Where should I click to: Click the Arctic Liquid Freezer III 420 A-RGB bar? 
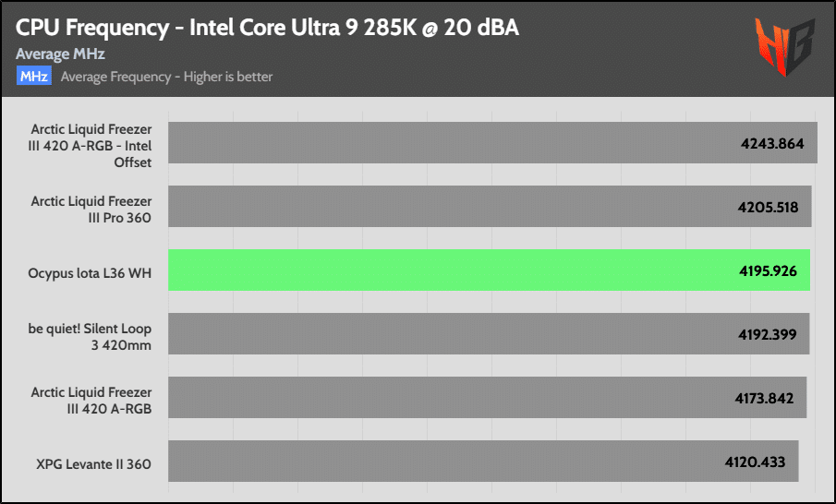[488, 398]
